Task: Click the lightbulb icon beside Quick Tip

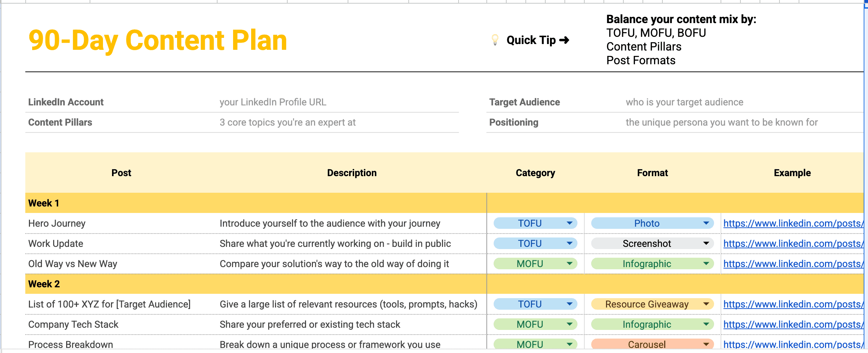Action: coord(495,40)
